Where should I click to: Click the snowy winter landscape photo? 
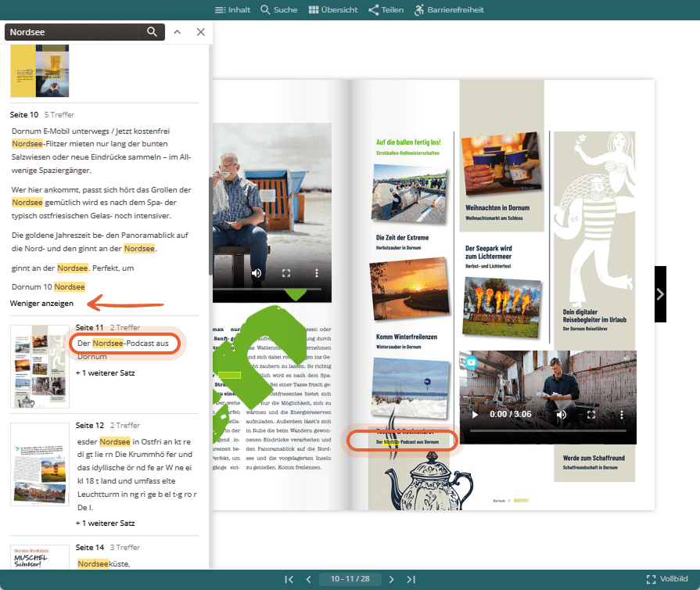(x=410, y=387)
